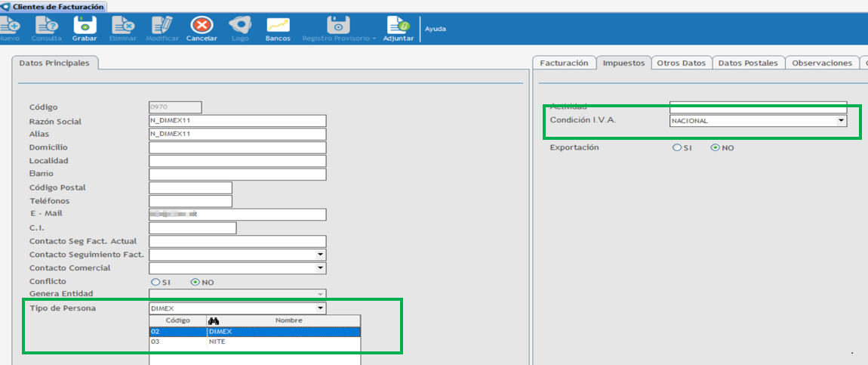Select SI for Conflicto
The image size is (868, 365).
(x=155, y=282)
